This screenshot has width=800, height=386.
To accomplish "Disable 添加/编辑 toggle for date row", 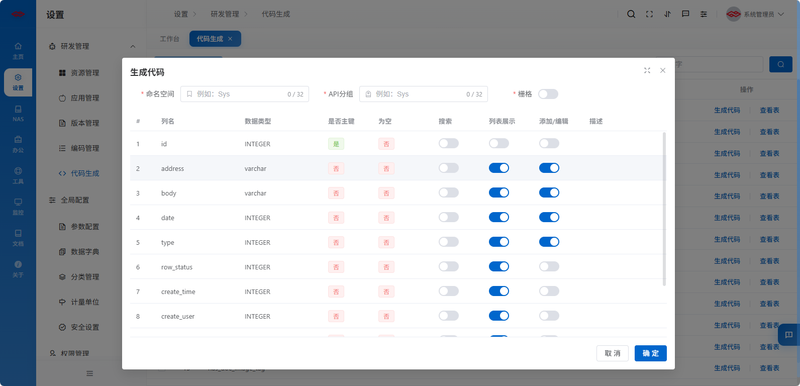I will 549,217.
